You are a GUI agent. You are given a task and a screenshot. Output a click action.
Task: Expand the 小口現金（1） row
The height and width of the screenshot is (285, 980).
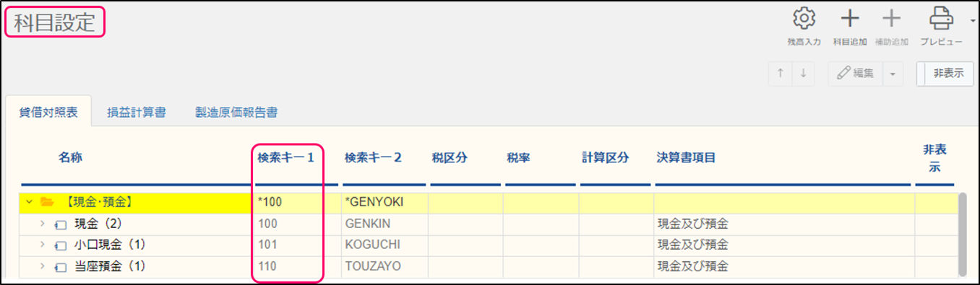tap(43, 245)
